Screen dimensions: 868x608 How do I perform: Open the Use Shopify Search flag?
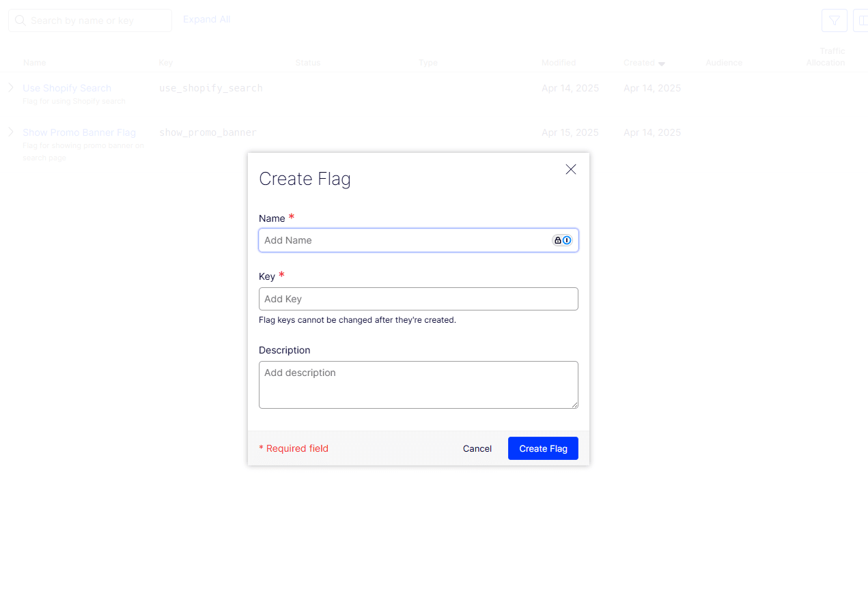pyautogui.click(x=67, y=88)
